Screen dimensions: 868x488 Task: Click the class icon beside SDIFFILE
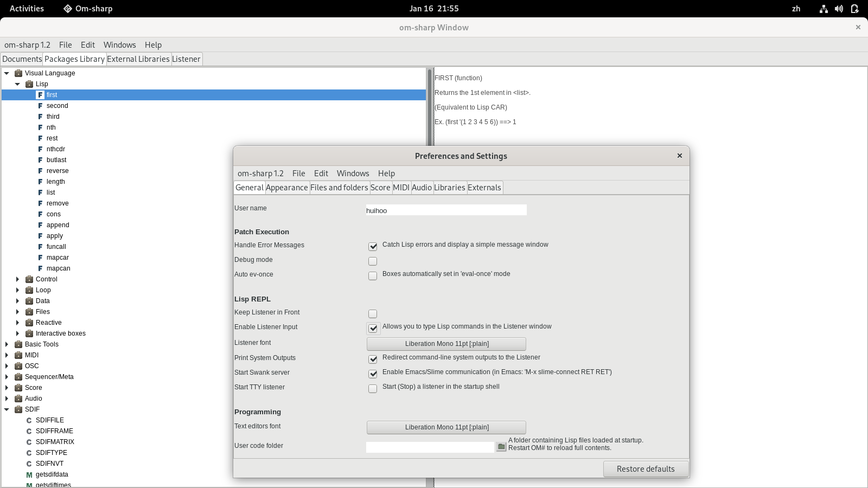[29, 420]
